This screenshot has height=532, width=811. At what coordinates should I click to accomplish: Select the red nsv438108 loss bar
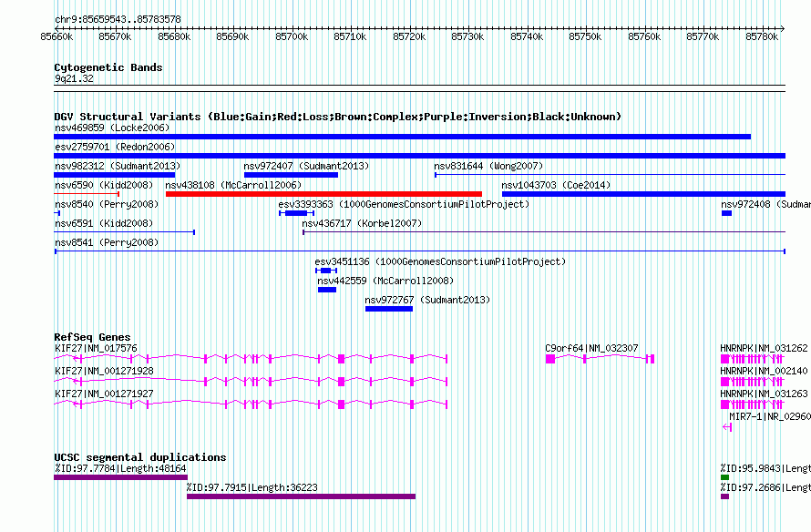pyautogui.click(x=323, y=194)
